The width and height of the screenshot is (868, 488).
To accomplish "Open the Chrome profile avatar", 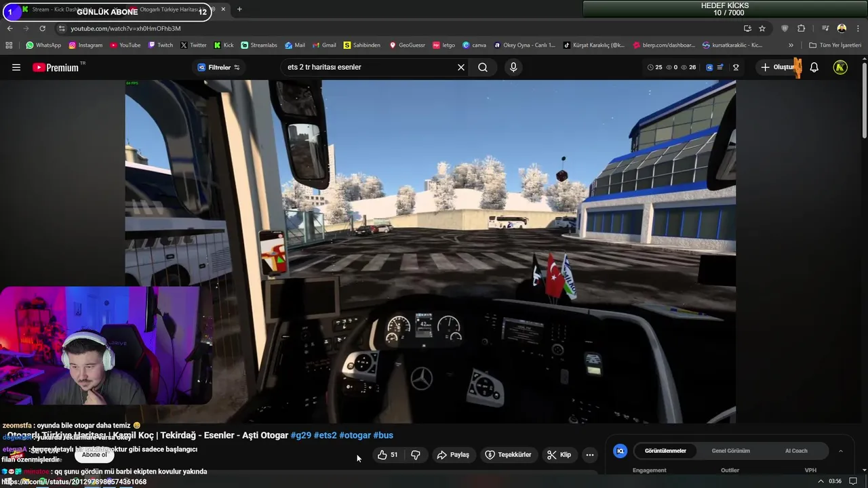I will click(x=842, y=28).
